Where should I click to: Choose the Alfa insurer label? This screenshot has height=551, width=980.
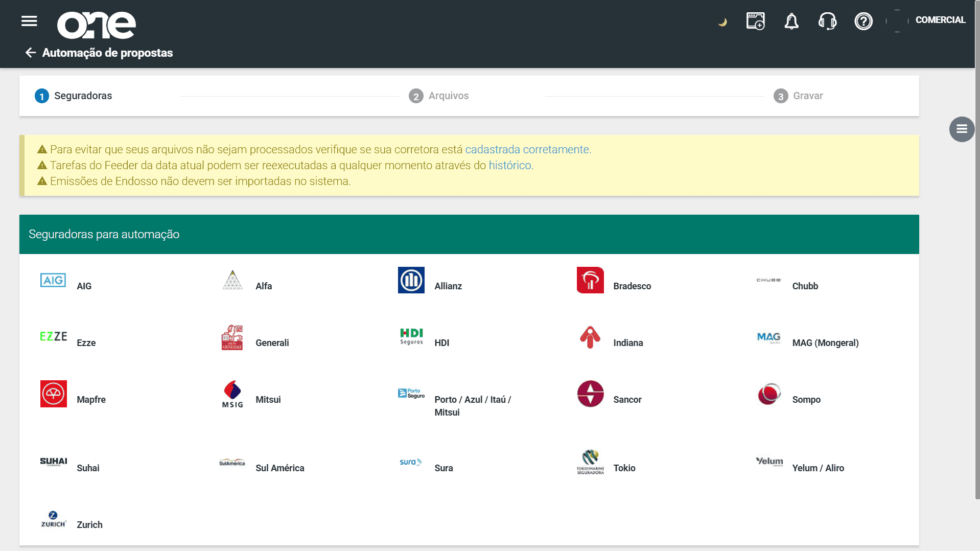tap(264, 286)
